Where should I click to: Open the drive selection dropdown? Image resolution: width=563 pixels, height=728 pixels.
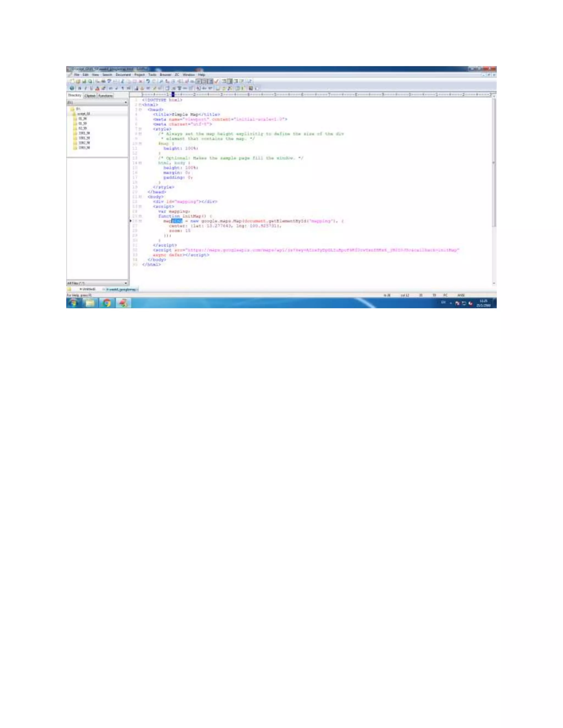click(x=126, y=103)
